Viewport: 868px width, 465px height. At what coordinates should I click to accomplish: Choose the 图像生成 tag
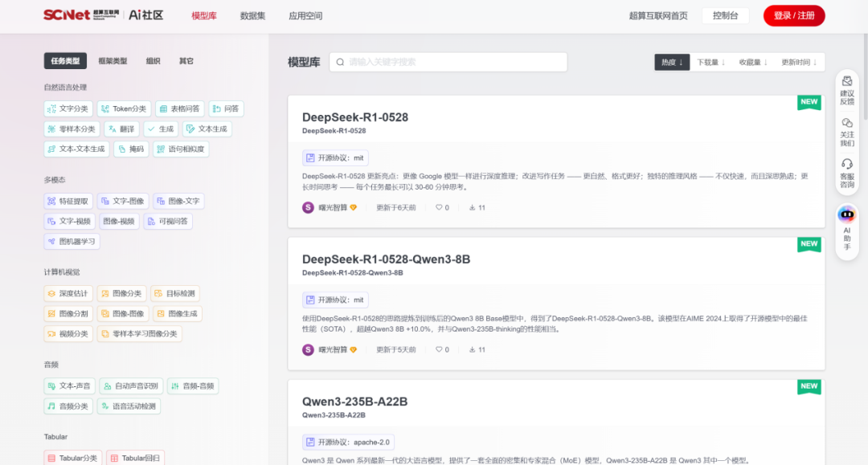tap(178, 313)
